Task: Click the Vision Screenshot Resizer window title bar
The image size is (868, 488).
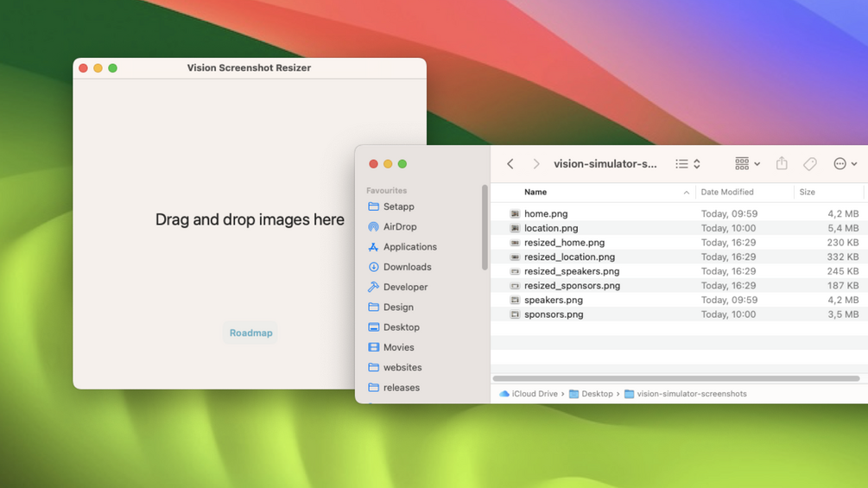Action: pos(249,67)
